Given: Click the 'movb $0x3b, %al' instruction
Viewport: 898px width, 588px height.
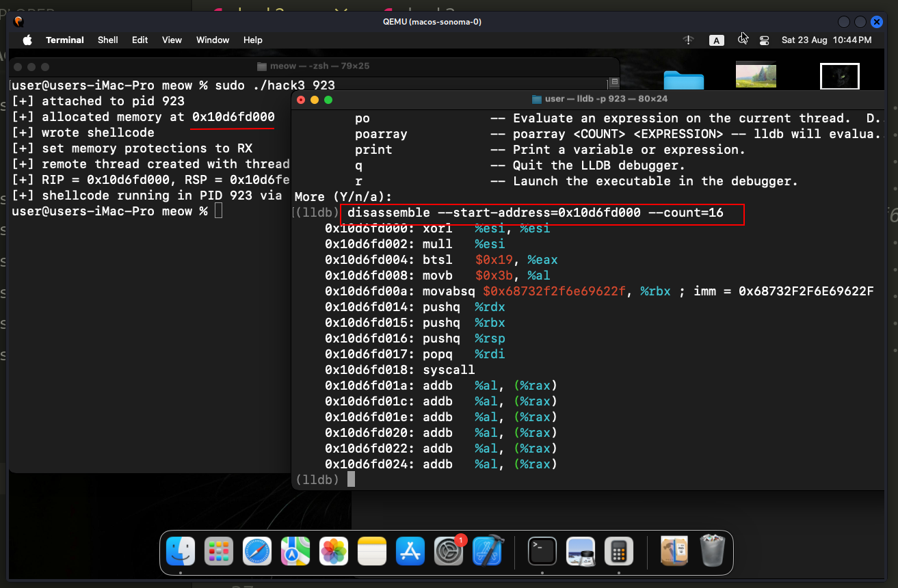Looking at the screenshot, I should (x=438, y=276).
